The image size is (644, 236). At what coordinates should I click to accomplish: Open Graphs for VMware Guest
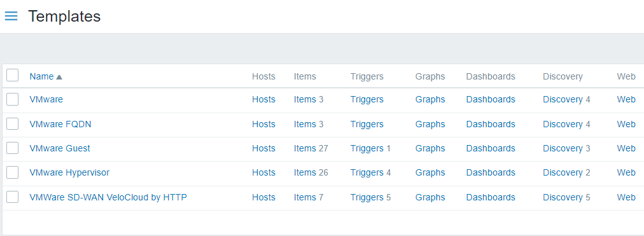[x=430, y=148]
